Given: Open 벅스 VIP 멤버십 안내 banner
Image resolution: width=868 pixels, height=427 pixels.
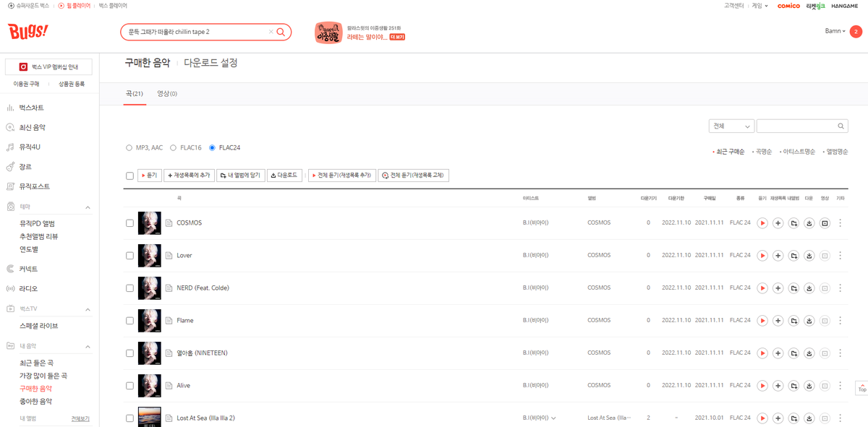Looking at the screenshot, I should pos(48,66).
